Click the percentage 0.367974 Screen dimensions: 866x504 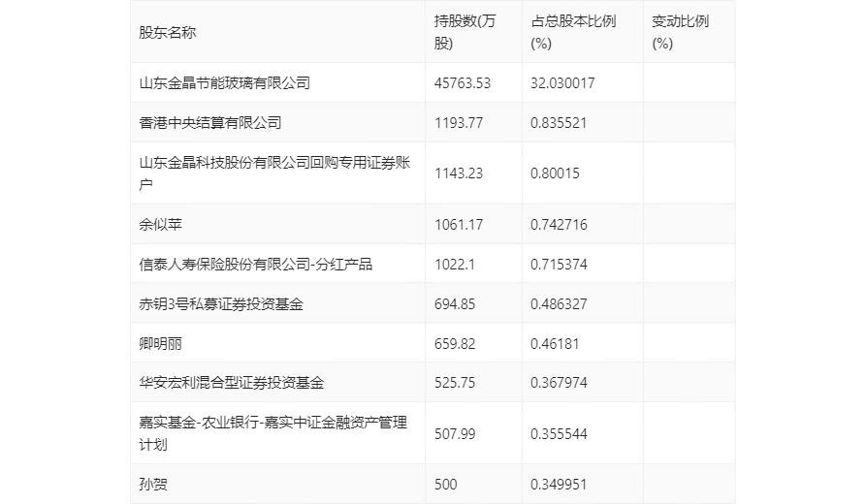(x=559, y=383)
